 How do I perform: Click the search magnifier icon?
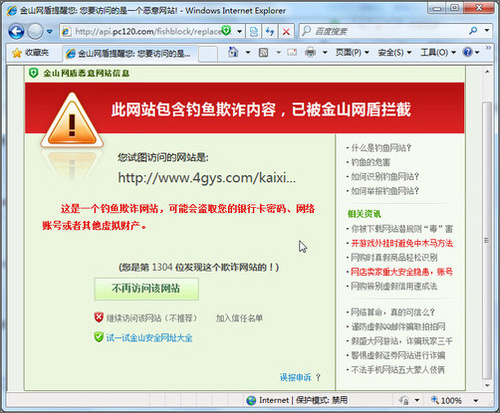pyautogui.click(x=473, y=31)
